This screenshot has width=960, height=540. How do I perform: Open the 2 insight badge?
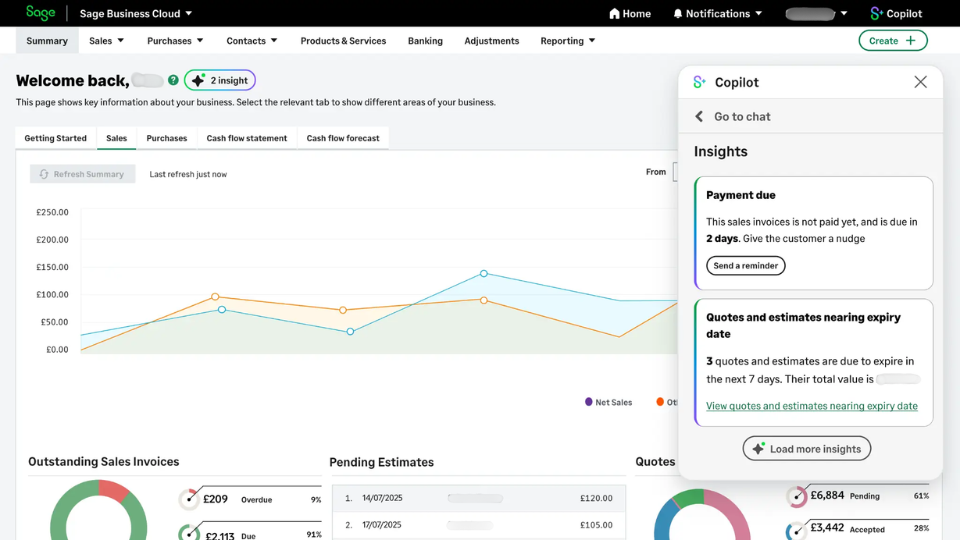220,80
